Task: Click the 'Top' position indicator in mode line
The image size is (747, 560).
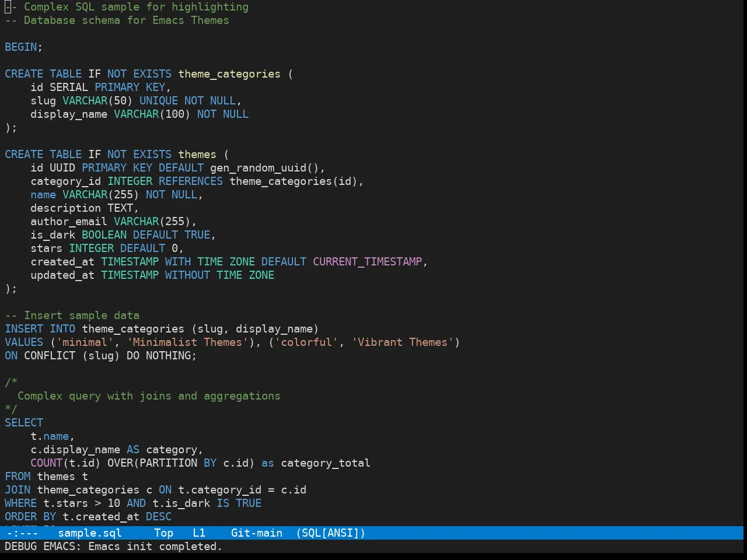Action: [x=163, y=533]
